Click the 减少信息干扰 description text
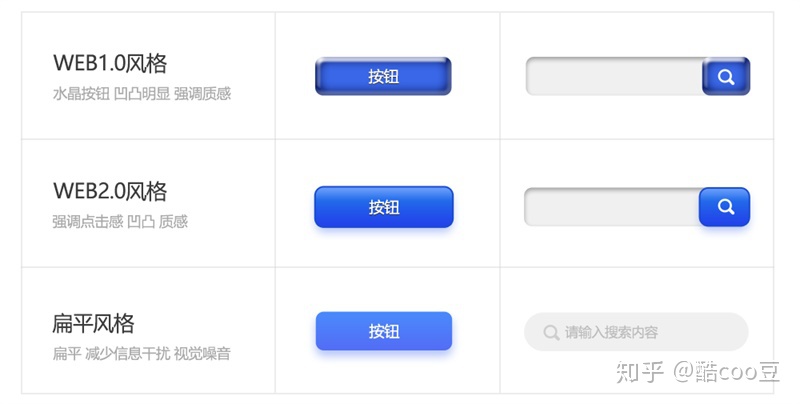Image resolution: width=800 pixels, height=404 pixels. pyautogui.click(x=127, y=354)
